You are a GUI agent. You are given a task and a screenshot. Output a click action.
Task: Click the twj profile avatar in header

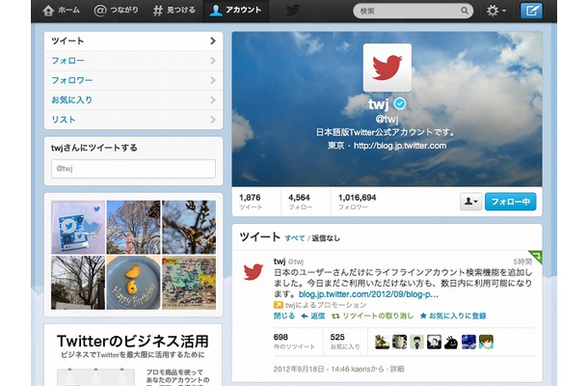pyautogui.click(x=387, y=68)
